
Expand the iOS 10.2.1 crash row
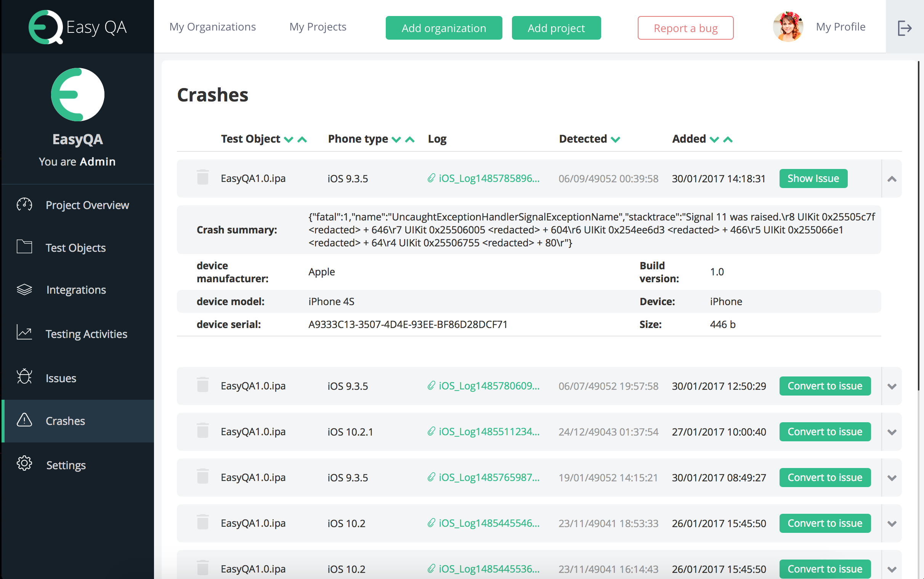click(x=892, y=432)
